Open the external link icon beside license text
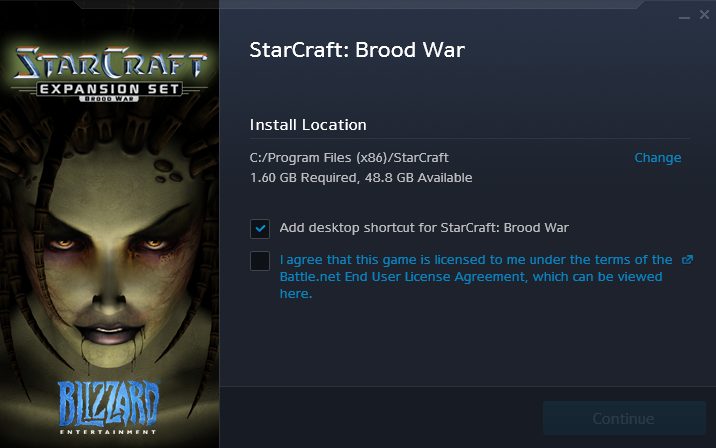 (x=688, y=259)
